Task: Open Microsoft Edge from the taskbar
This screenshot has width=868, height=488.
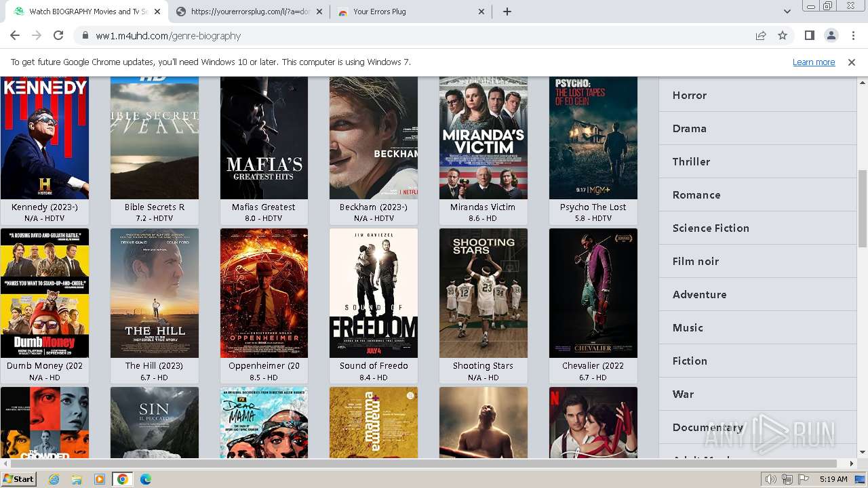Action: pos(146,479)
